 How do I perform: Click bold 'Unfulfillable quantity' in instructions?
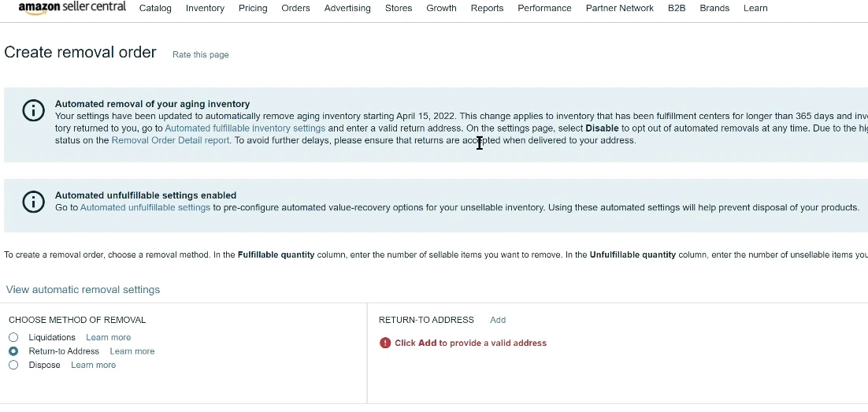pos(632,254)
